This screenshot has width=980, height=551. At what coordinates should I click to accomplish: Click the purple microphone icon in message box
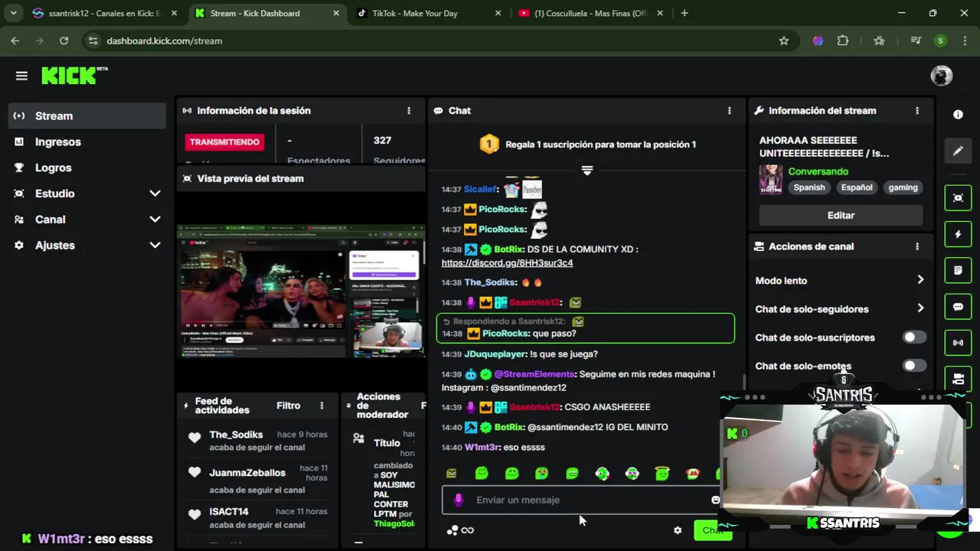click(x=458, y=500)
